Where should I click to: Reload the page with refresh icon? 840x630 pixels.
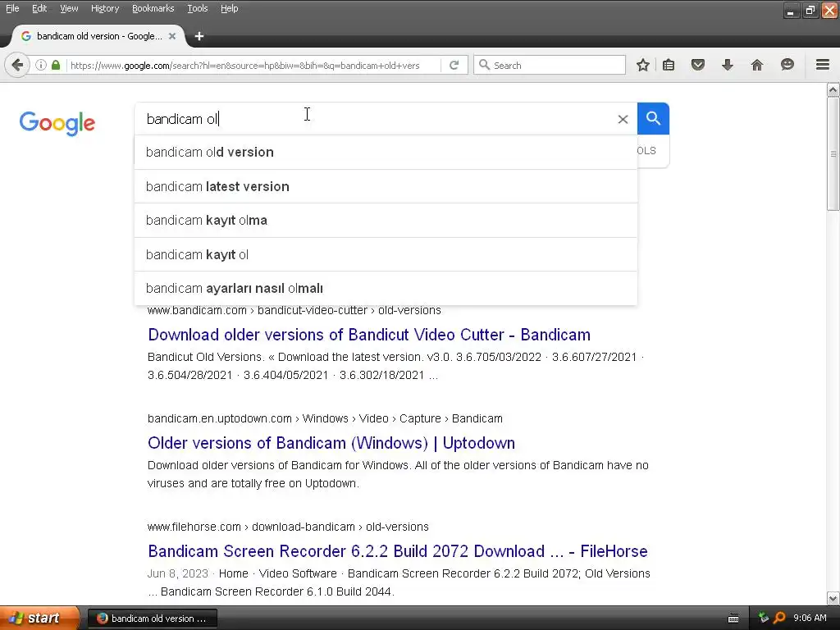pyautogui.click(x=454, y=66)
